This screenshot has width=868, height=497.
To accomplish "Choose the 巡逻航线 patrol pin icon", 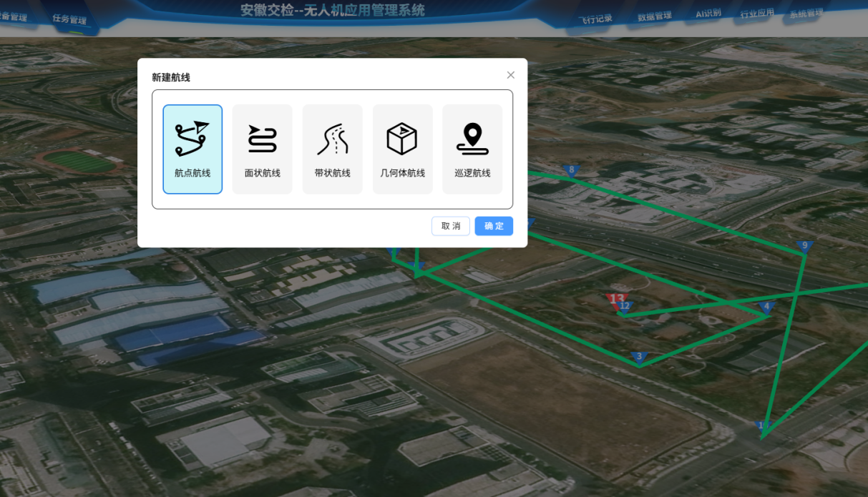I will pos(472,139).
